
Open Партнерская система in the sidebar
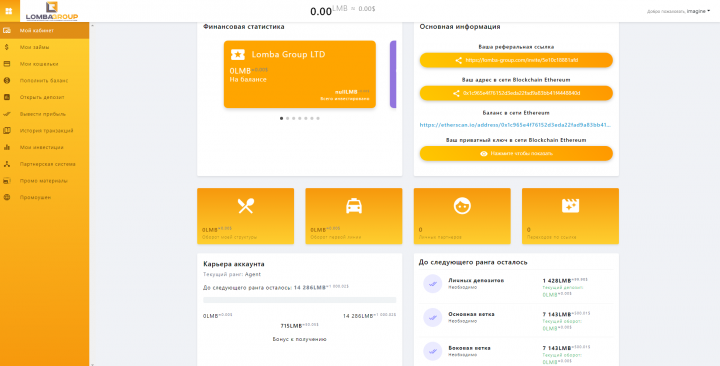pos(45,164)
